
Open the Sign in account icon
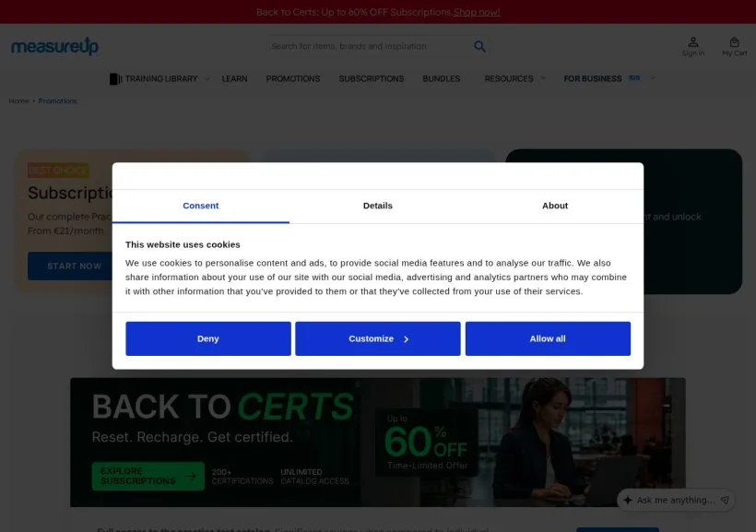point(692,42)
